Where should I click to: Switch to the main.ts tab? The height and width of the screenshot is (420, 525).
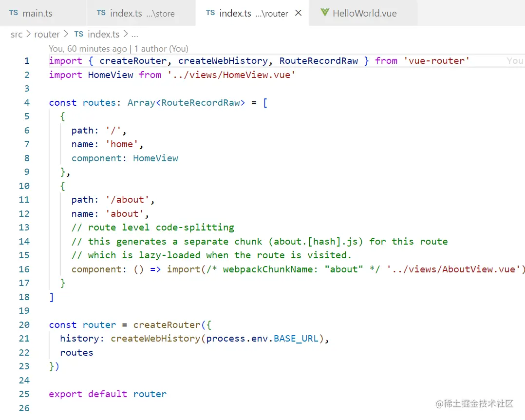click(x=43, y=13)
